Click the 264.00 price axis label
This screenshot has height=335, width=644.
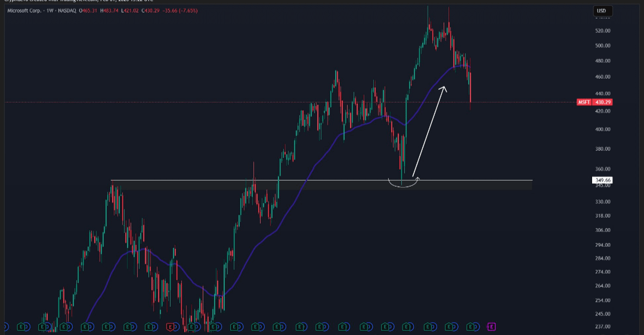(602, 286)
